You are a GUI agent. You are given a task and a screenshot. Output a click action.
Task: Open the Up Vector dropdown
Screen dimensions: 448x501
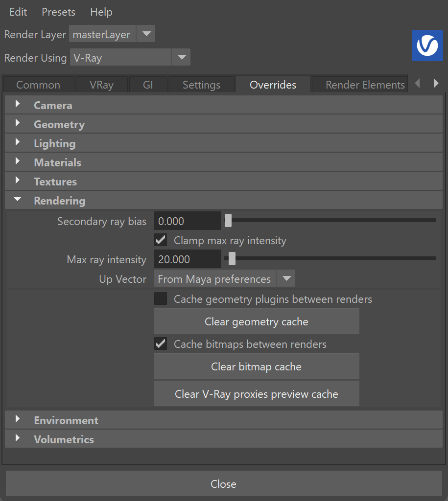[224, 278]
